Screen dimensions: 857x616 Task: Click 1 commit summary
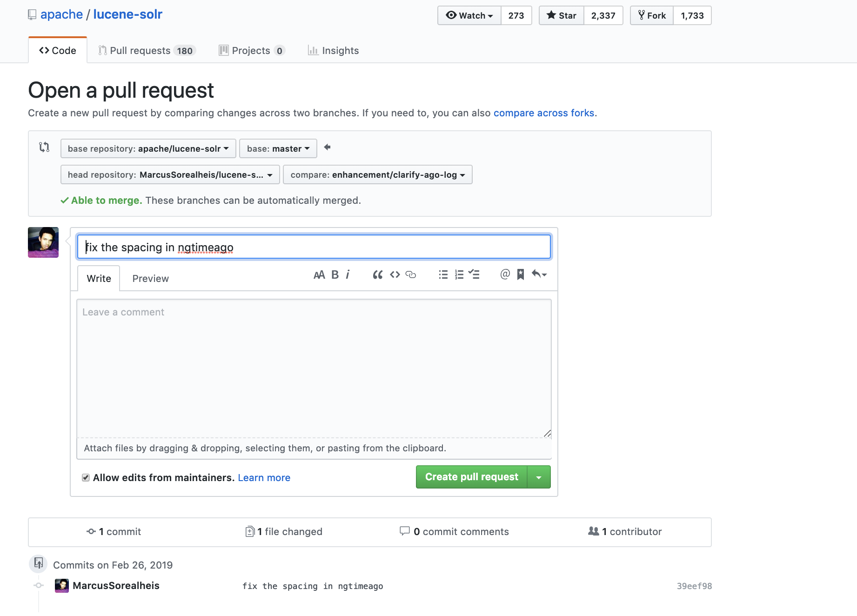(114, 532)
